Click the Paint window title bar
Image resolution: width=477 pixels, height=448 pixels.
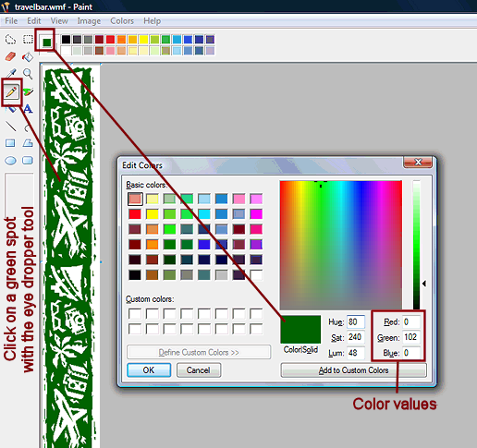(238, 6)
